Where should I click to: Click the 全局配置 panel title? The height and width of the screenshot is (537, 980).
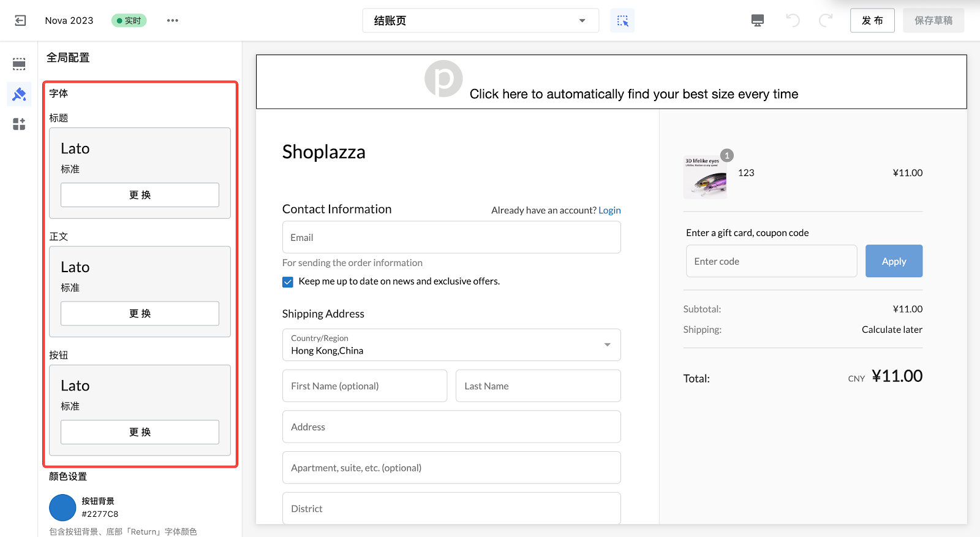click(x=68, y=58)
